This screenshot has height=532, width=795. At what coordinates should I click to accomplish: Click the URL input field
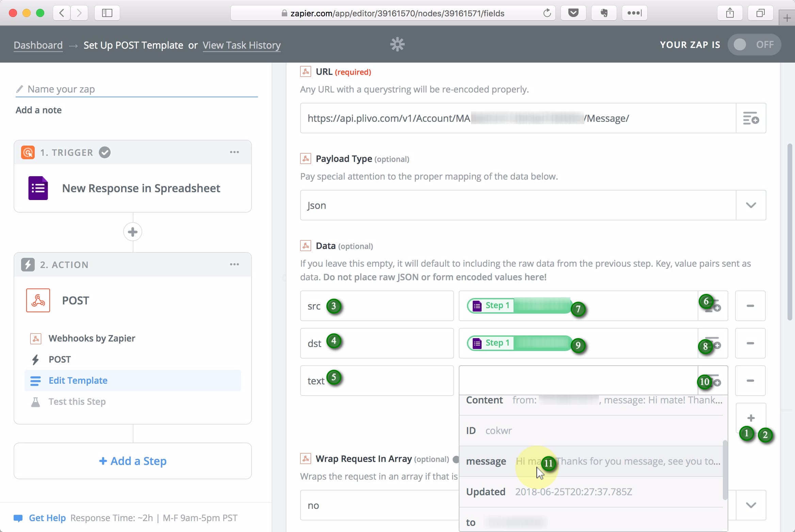click(x=518, y=118)
